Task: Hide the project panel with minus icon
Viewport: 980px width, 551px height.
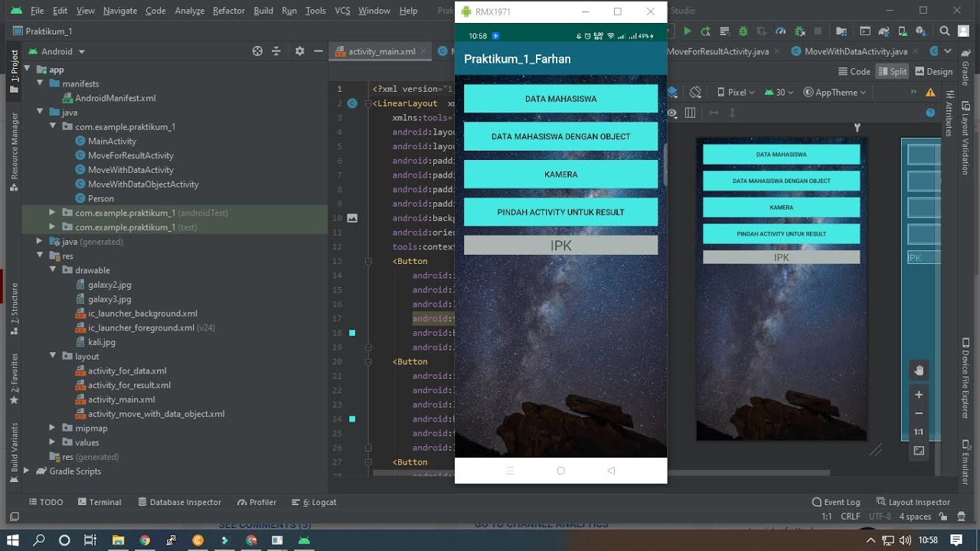Action: pyautogui.click(x=319, y=51)
